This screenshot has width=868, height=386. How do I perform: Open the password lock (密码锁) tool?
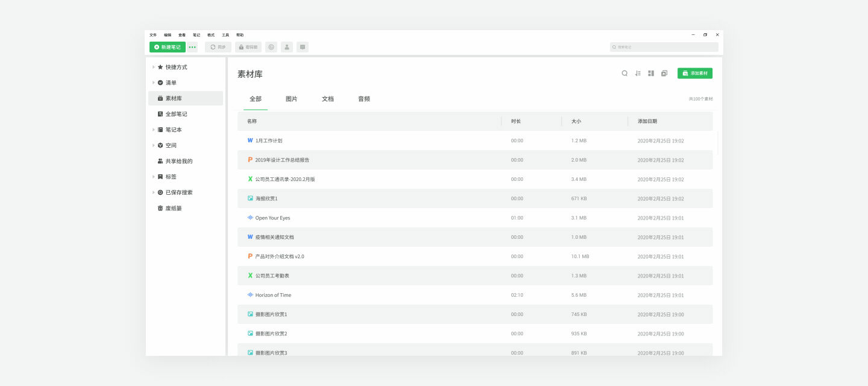click(x=248, y=47)
